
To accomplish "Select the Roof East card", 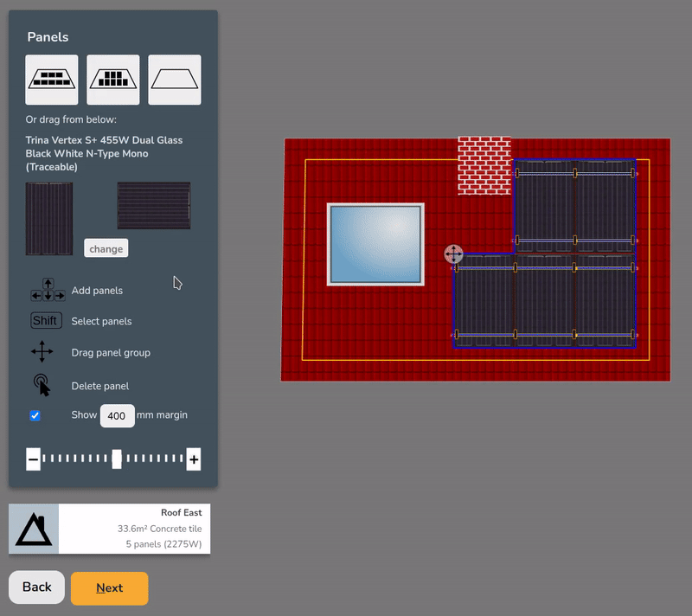I will (x=110, y=529).
